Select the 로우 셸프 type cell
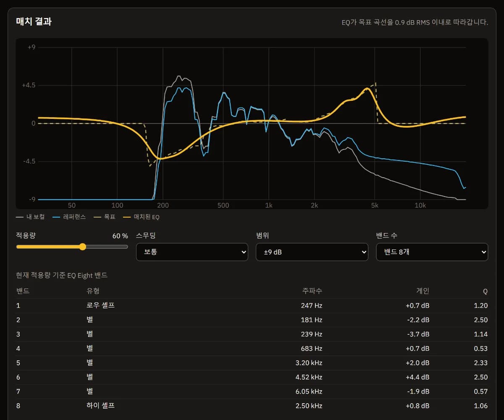This screenshot has height=420, width=504. 100,305
